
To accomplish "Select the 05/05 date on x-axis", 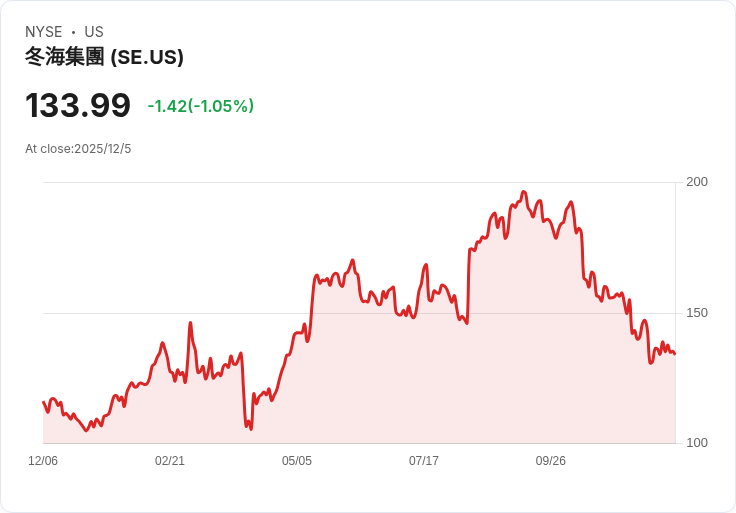I will [x=297, y=461].
